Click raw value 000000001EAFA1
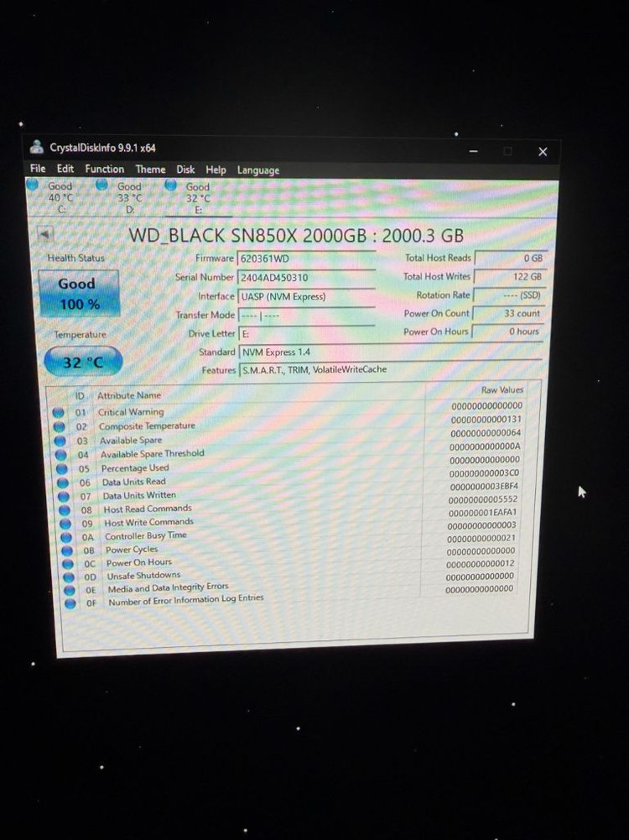The image size is (629, 840). [x=482, y=512]
